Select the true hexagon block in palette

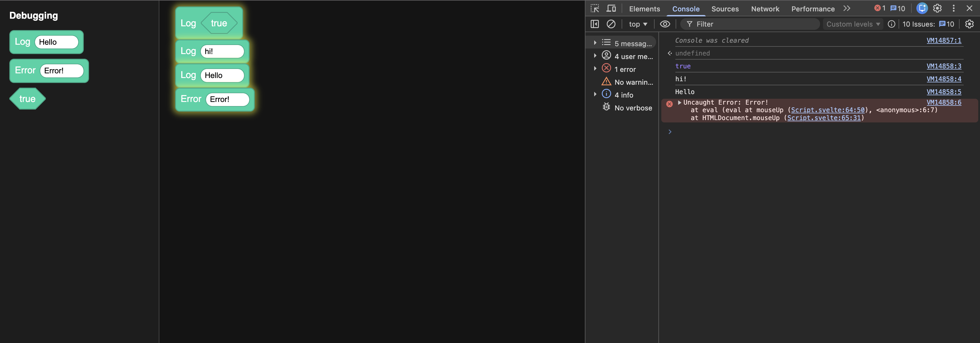27,99
